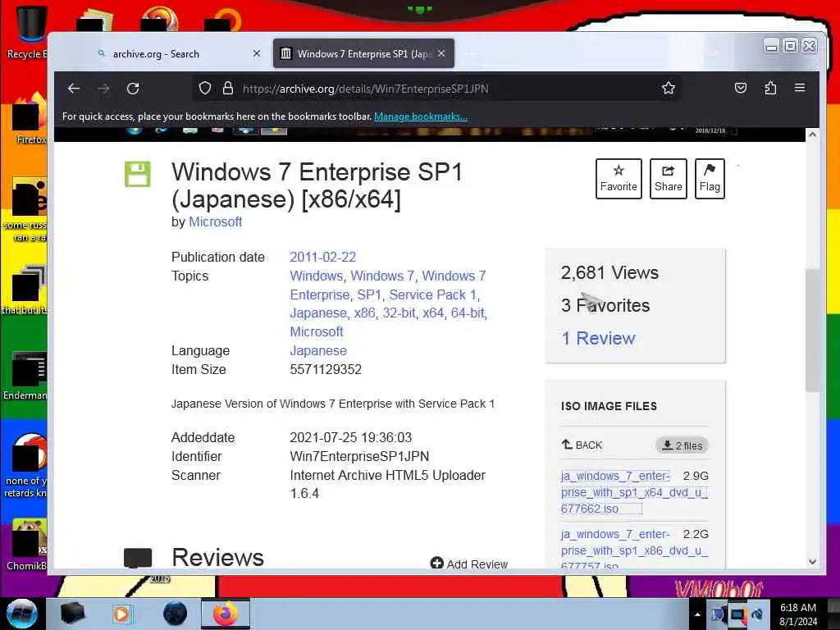Download the x86 dvd ISO file

pyautogui.click(x=634, y=550)
